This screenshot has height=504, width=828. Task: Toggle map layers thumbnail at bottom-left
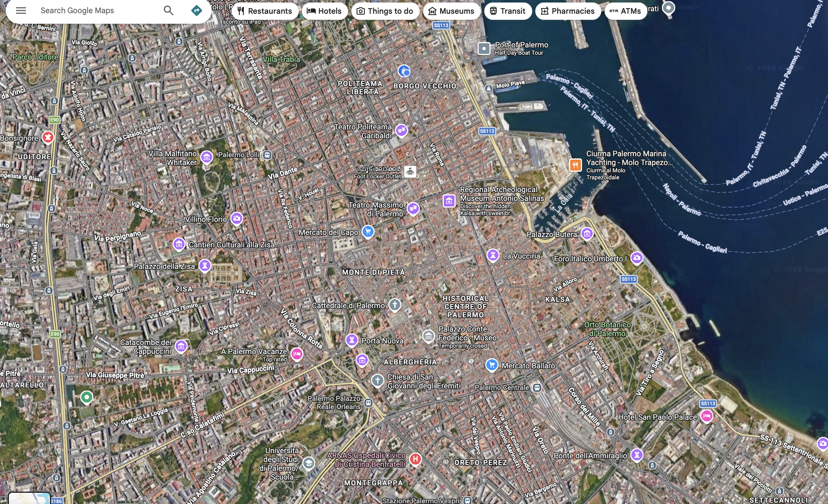coord(29,498)
